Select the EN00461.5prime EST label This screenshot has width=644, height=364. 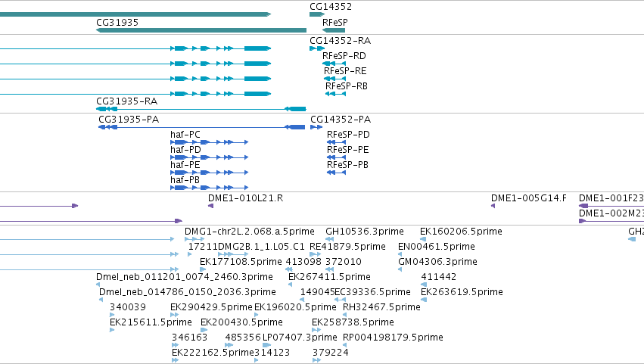coord(437,247)
